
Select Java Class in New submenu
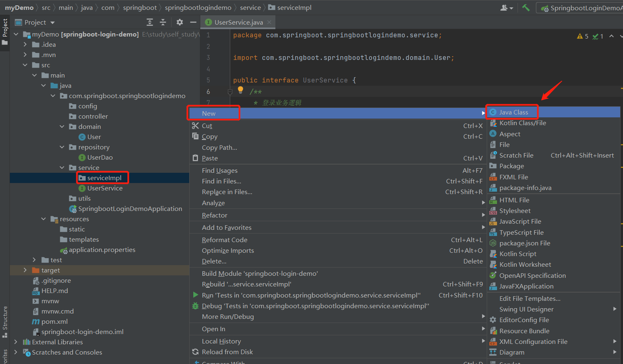[553, 112]
